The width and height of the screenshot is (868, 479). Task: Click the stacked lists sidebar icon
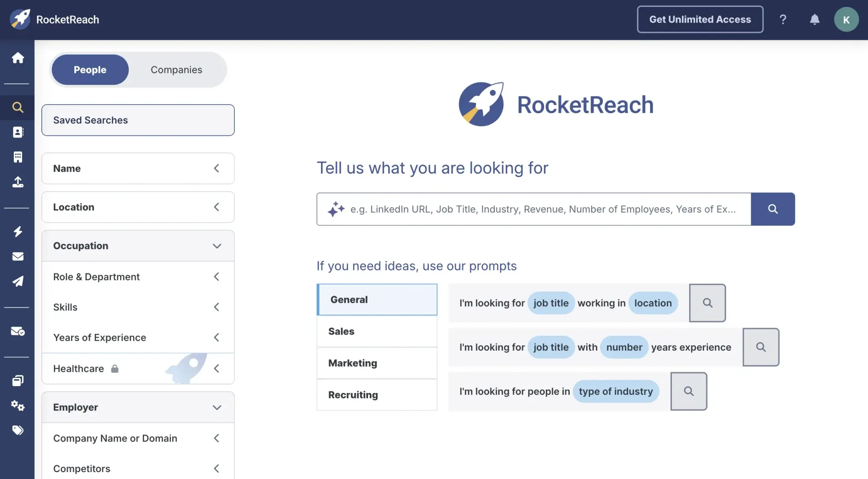(17, 381)
